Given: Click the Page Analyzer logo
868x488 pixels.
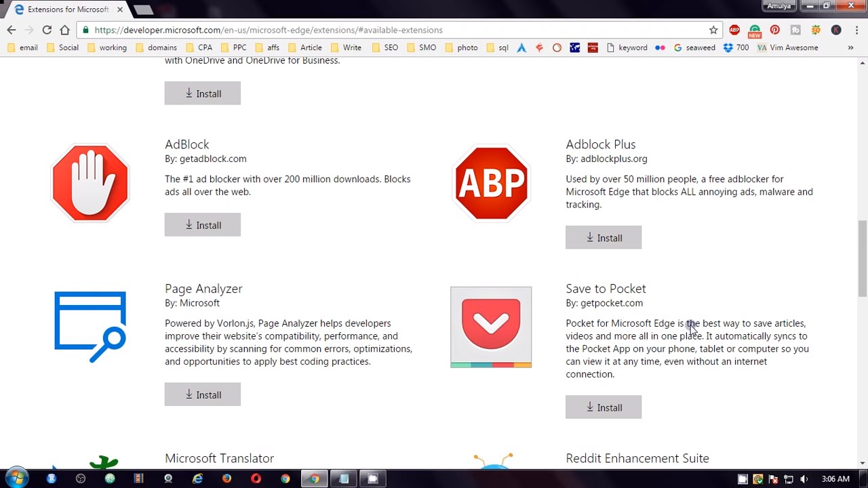Looking at the screenshot, I should (x=90, y=327).
